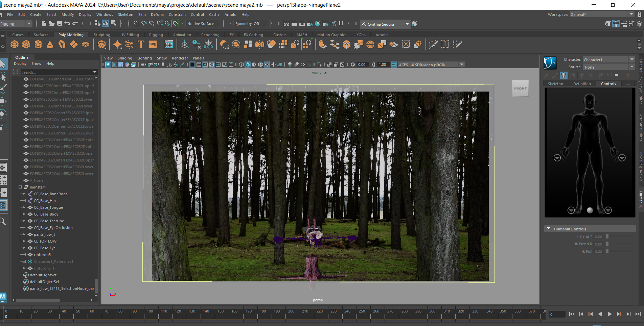The height and width of the screenshot is (326, 644).
Task: Click the Undo arrow icon
Action: (x=67, y=23)
